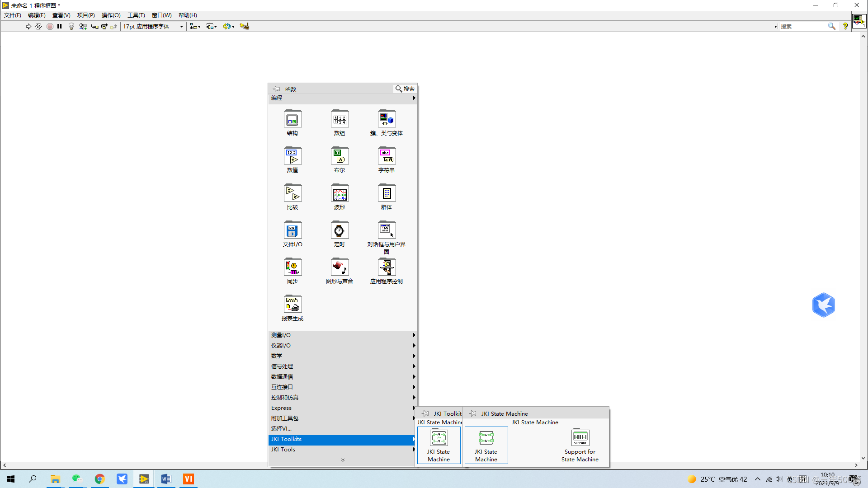Click 搜索 button in functions palette
868x488 pixels.
click(x=405, y=89)
